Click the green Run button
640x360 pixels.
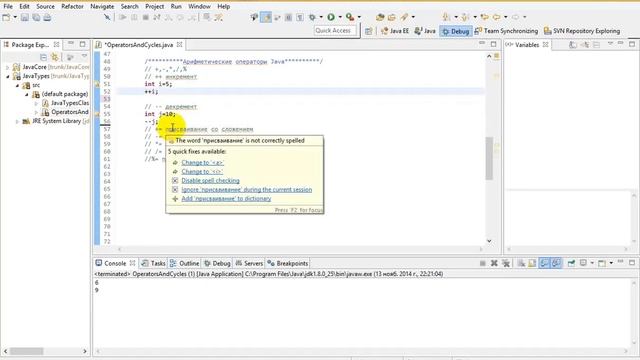(331, 17)
